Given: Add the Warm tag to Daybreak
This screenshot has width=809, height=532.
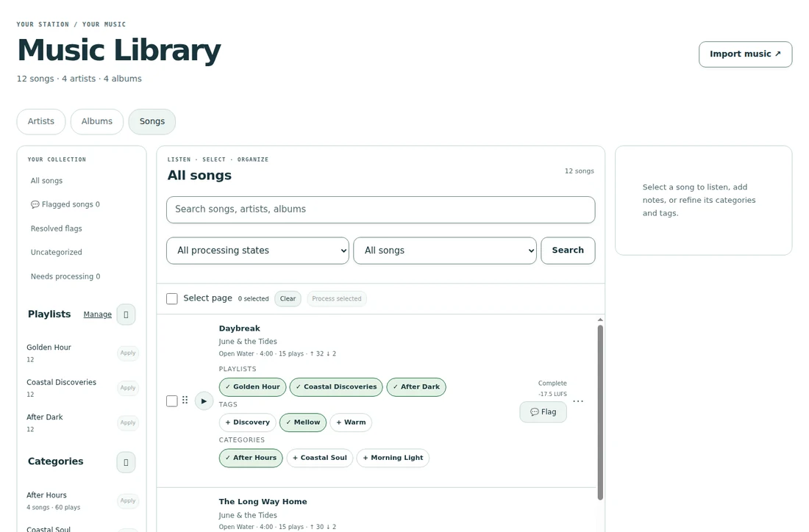Looking at the screenshot, I should click(x=351, y=423).
